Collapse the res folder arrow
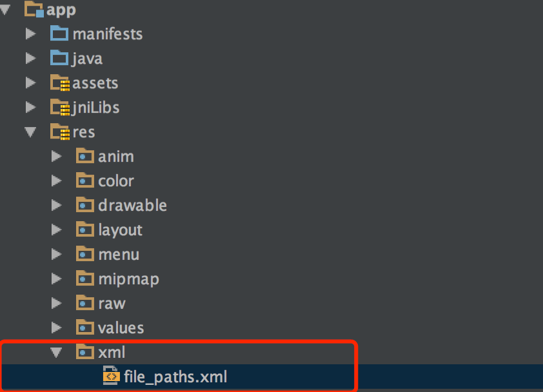 (x=30, y=132)
